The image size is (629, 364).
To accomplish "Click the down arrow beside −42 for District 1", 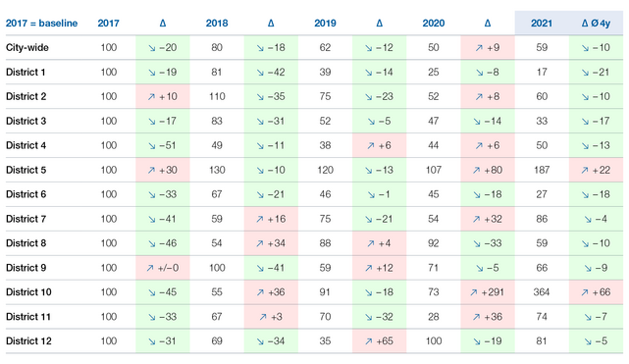I will tap(260, 73).
